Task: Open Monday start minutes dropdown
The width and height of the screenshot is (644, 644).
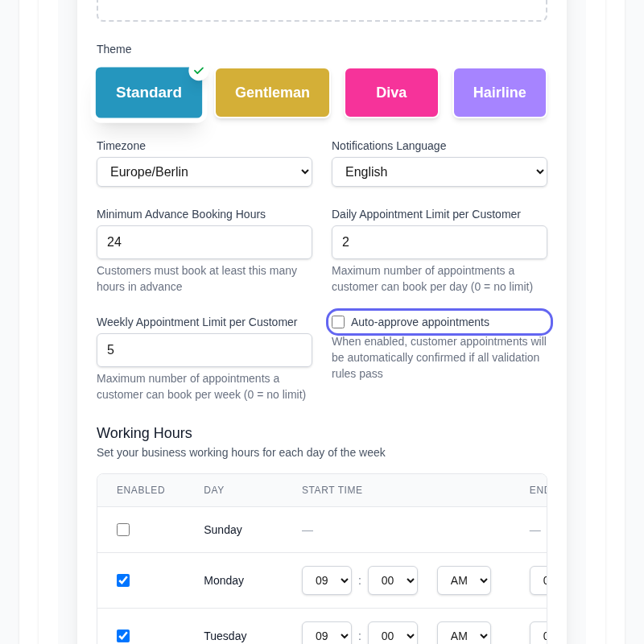Action: pyautogui.click(x=393, y=580)
